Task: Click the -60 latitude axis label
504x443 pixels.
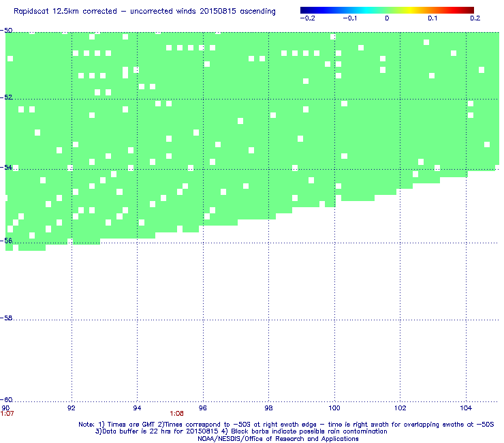Action: (6, 400)
